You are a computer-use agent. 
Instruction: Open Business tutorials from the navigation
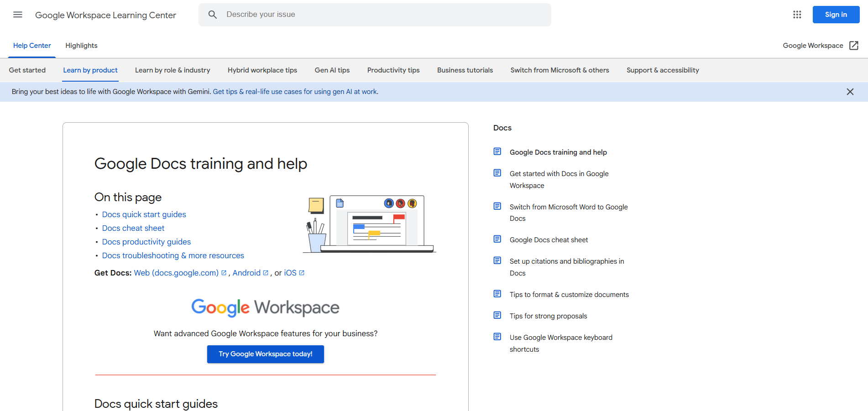tap(465, 70)
